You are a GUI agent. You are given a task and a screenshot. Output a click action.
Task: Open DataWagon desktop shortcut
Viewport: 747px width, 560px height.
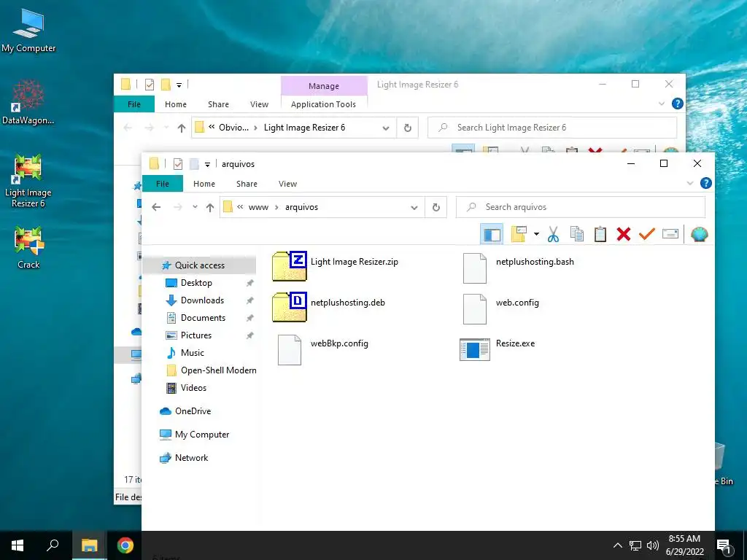tap(28, 101)
